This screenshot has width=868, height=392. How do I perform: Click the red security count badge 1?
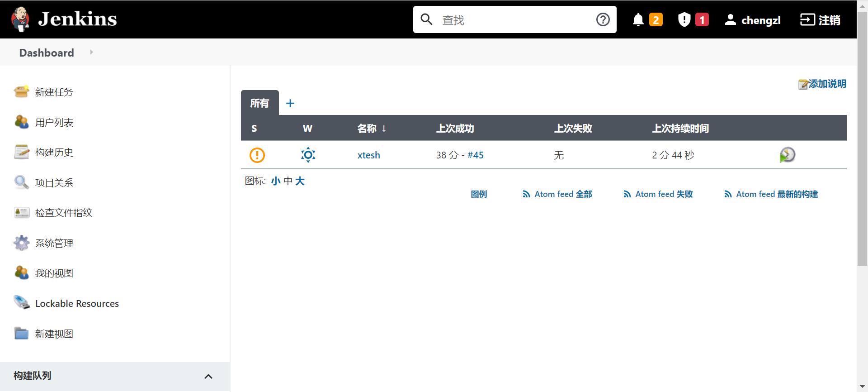pyautogui.click(x=702, y=20)
